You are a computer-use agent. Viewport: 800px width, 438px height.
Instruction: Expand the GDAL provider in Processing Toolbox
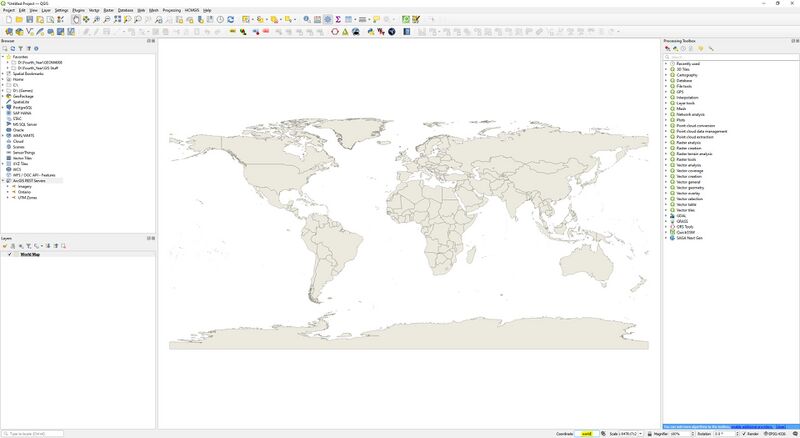point(666,215)
